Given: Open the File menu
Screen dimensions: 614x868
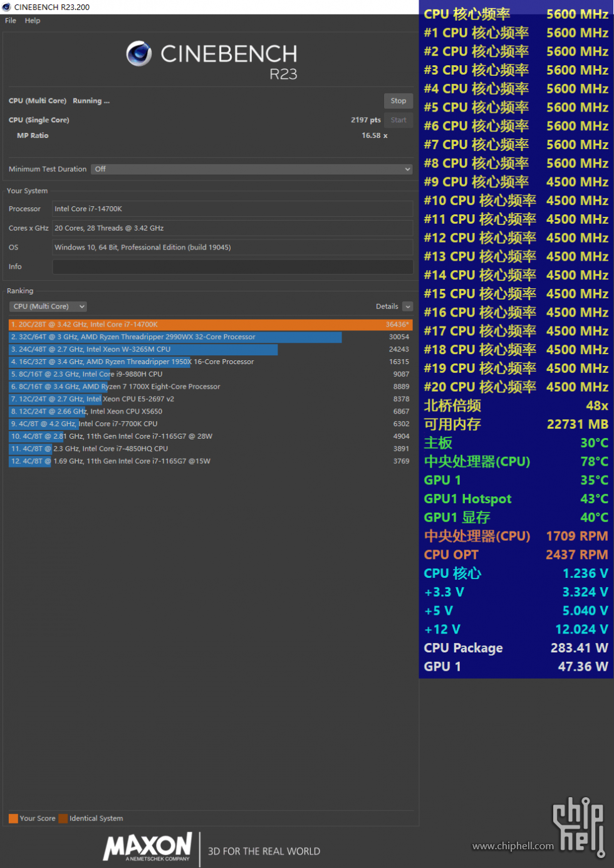Looking at the screenshot, I should coord(11,21).
